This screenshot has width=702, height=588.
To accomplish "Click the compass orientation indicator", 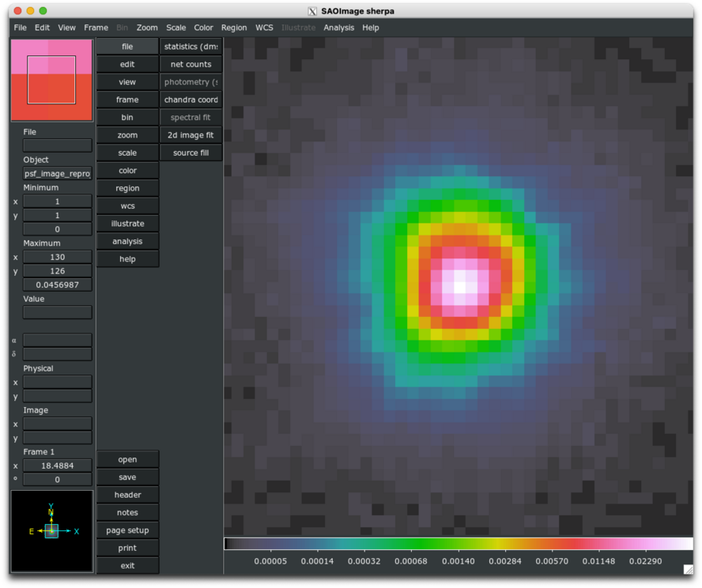I will click(51, 530).
